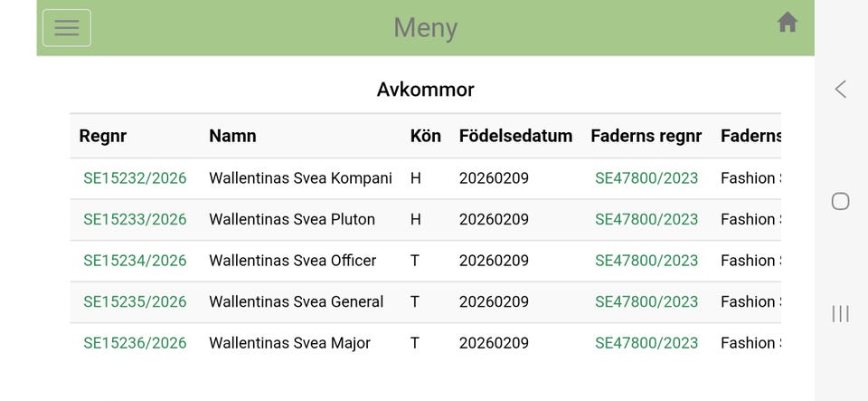Open father's regnr for Svea Major

coord(646,343)
